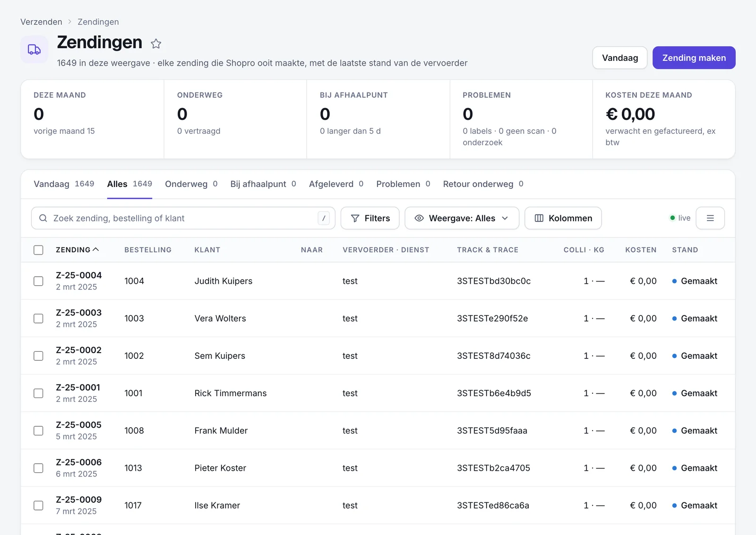This screenshot has height=535, width=756.
Task: Switch to the Onderweg tab
Action: [x=191, y=184]
